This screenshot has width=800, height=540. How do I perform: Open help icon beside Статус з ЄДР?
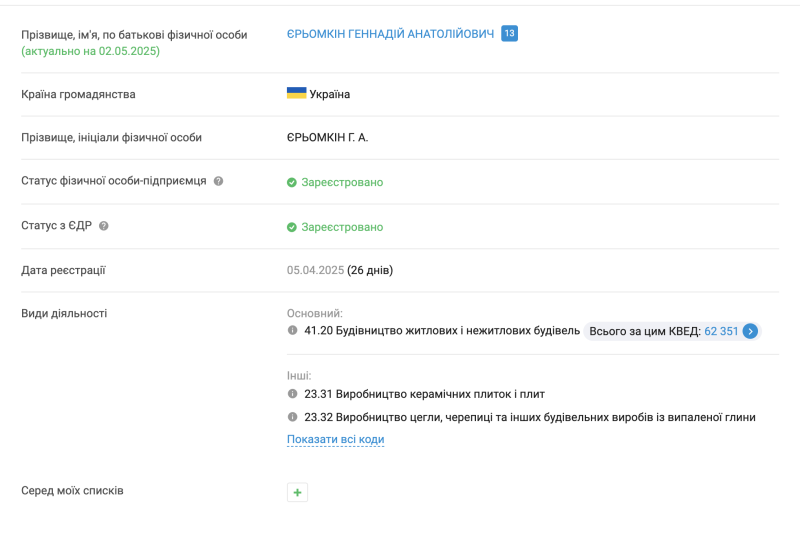[x=104, y=226]
